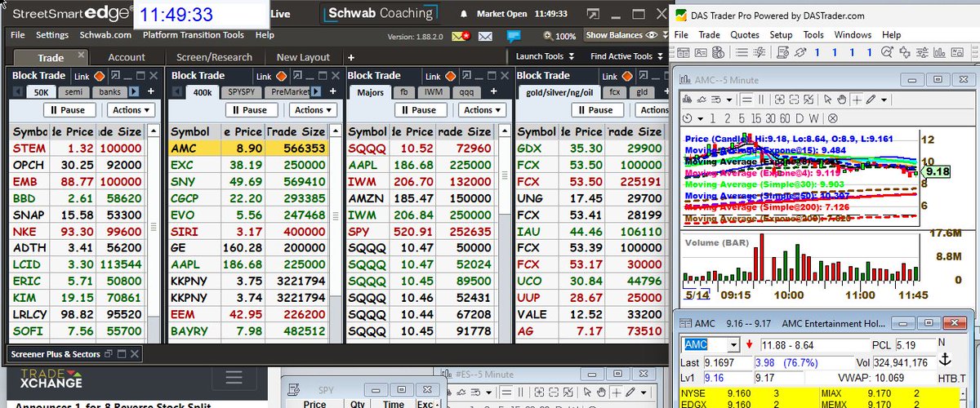This screenshot has width=980, height=408.
Task: Open the Quotes menu in DAS Trader
Action: tap(744, 35)
